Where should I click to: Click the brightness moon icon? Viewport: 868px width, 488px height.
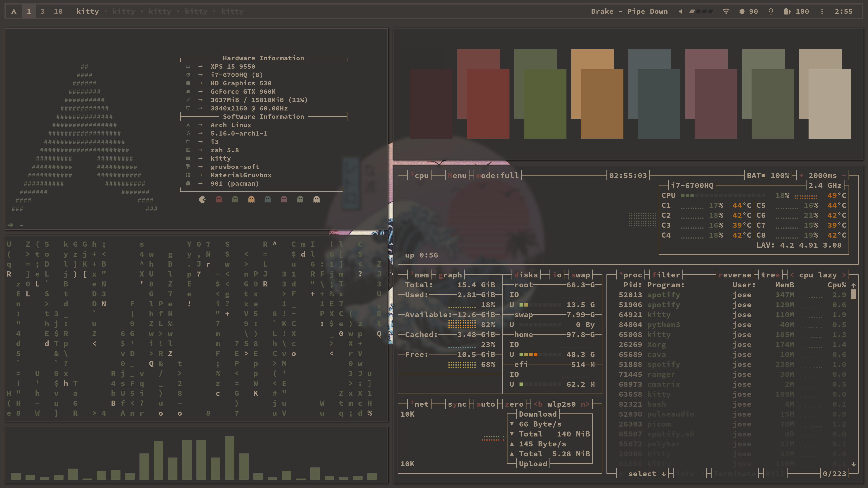[741, 12]
